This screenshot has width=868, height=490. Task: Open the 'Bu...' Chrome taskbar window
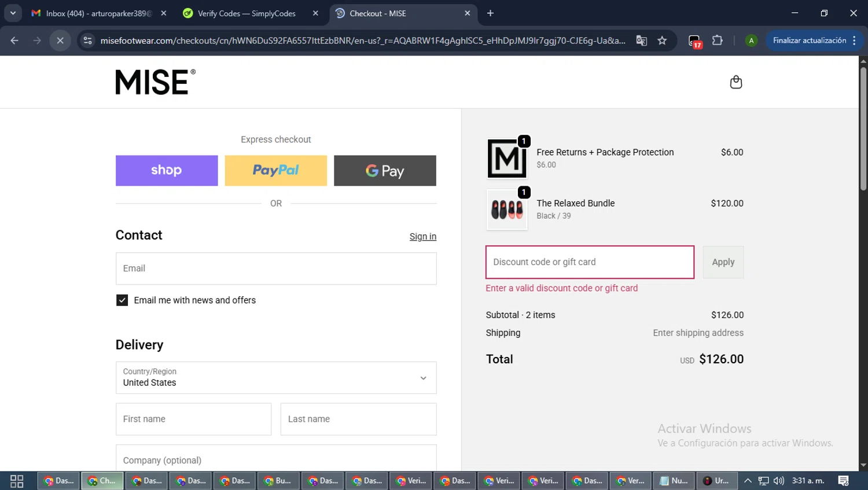pyautogui.click(x=278, y=481)
